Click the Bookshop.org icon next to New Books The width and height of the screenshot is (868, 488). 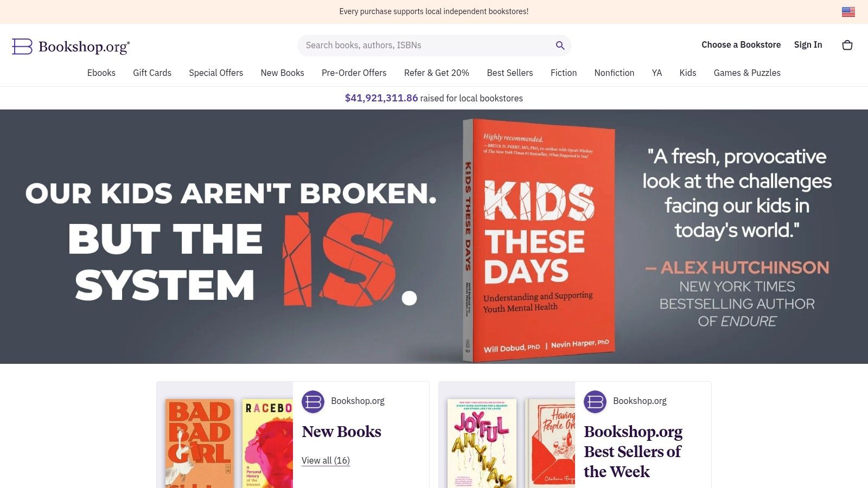(312, 401)
